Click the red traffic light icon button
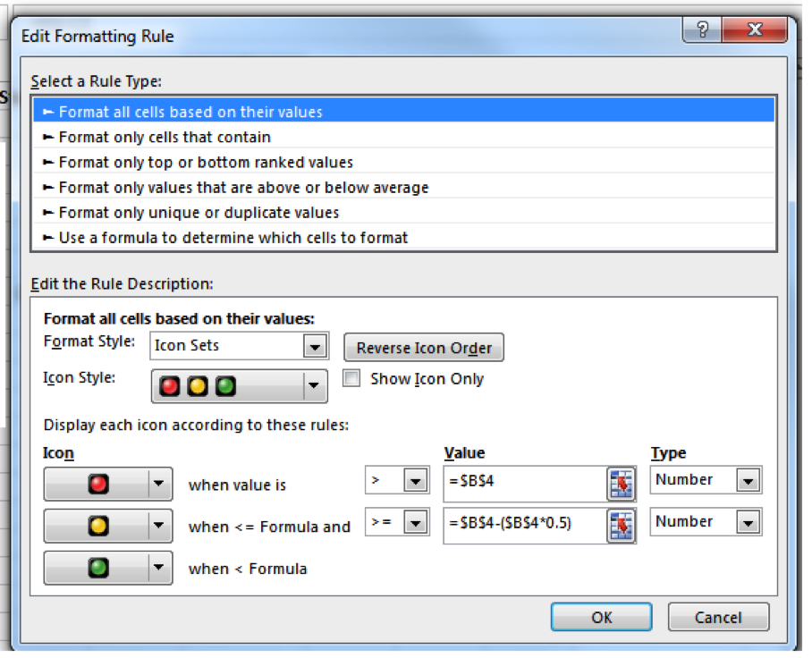This screenshot has height=658, width=812. pos(97,485)
